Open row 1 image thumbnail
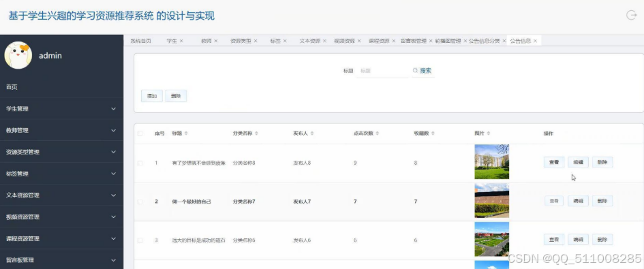Viewport: 644px width, 269px height. click(x=491, y=161)
